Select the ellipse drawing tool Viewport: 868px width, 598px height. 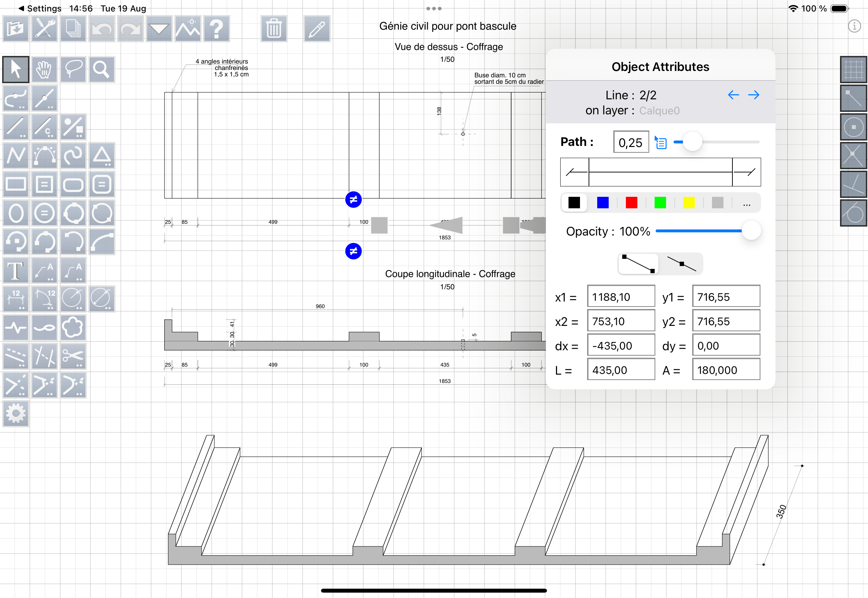pos(15,213)
